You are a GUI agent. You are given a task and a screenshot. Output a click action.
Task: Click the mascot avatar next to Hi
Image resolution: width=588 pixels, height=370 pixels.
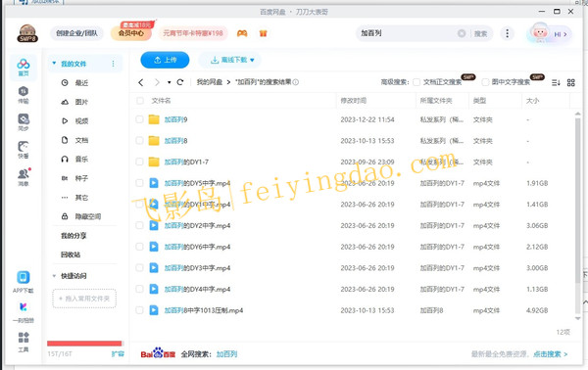(540, 33)
